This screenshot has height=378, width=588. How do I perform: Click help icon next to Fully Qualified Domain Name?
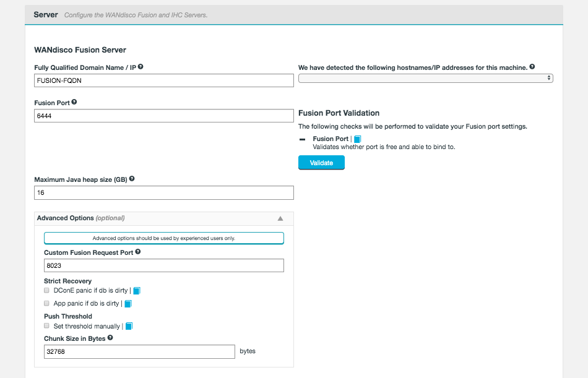tap(141, 67)
